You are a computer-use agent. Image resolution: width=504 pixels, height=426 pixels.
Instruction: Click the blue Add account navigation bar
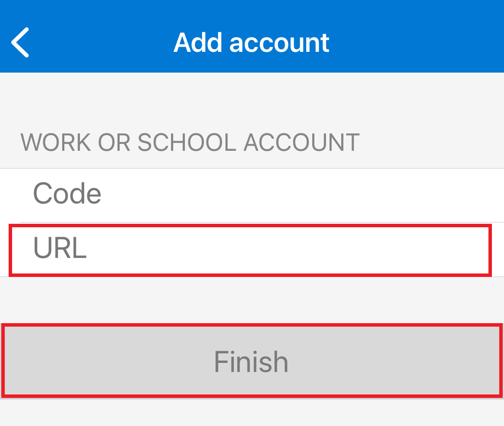(x=389, y=42)
